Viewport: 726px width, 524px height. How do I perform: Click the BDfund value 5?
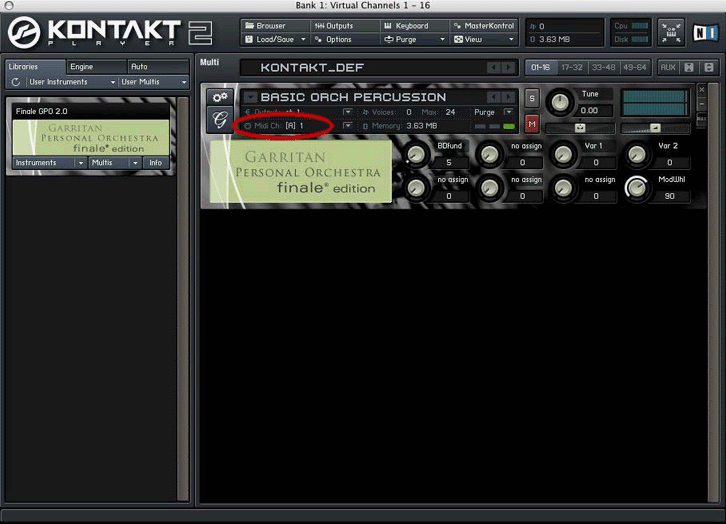pyautogui.click(x=449, y=162)
